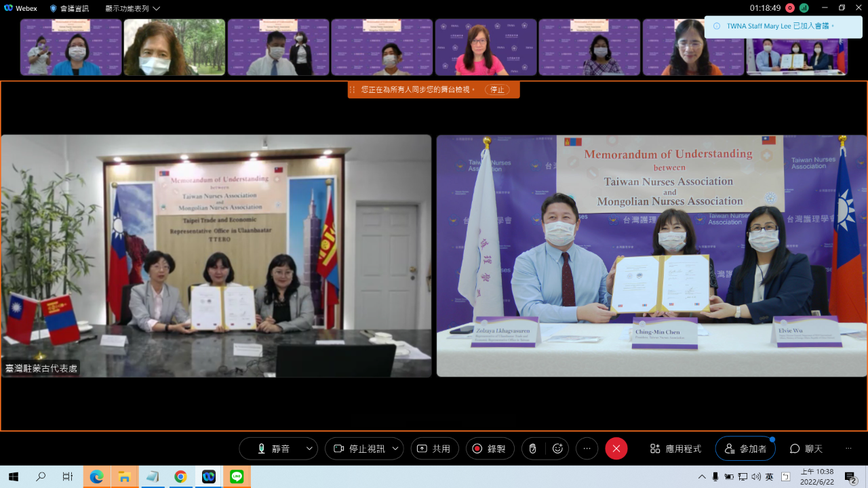Click the red leave meeting button
Image resolution: width=868 pixels, height=488 pixels.
(616, 449)
